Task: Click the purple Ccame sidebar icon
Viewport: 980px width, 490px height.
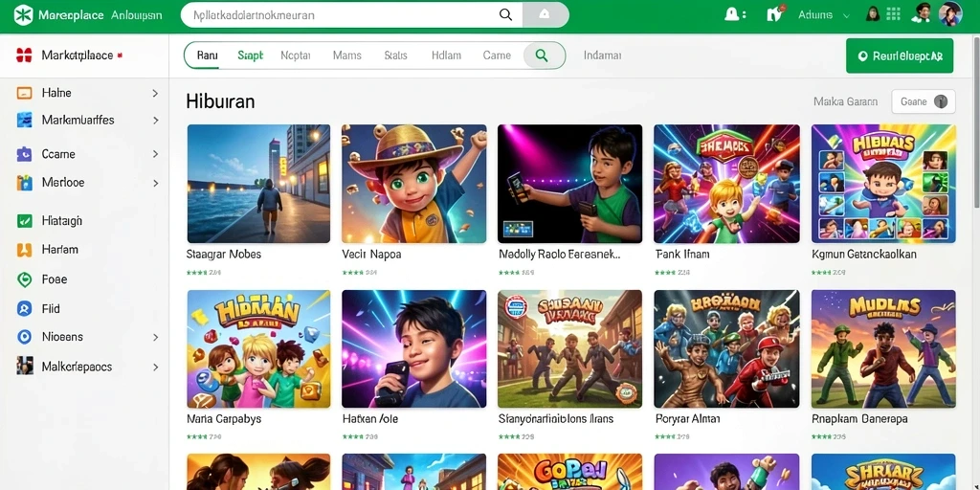Action: click(x=24, y=154)
